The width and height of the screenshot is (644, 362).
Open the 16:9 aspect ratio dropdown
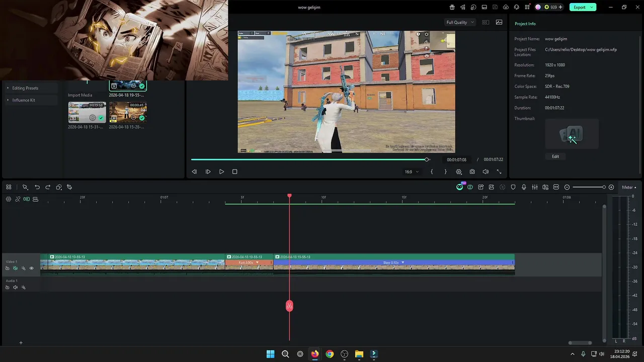pos(412,171)
